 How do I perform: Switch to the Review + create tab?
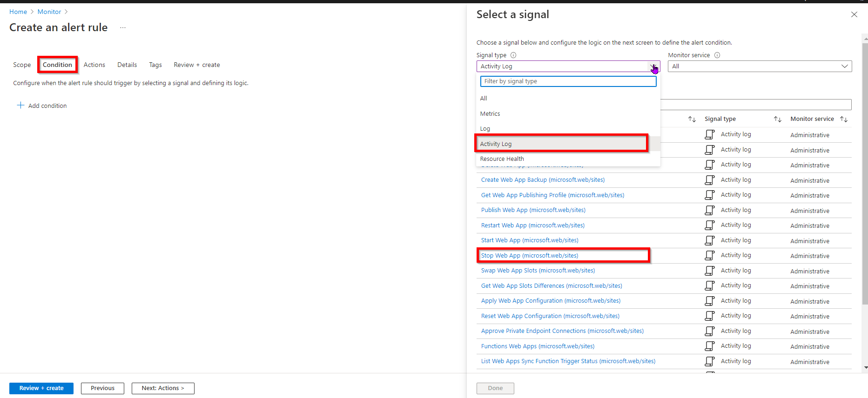coord(197,65)
